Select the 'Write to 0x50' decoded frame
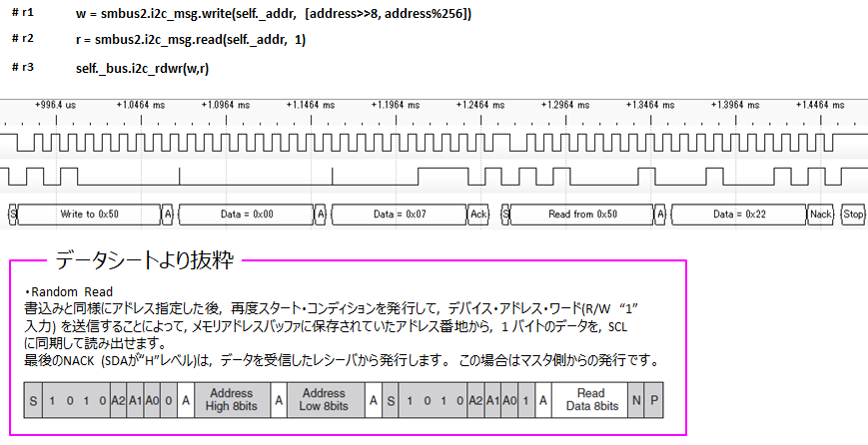 pos(89,215)
